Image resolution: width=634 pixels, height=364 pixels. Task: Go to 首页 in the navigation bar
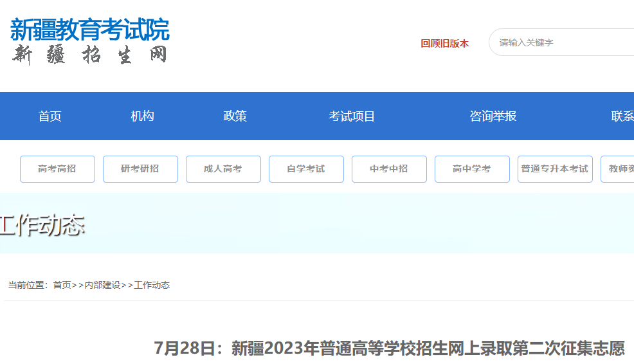(50, 116)
